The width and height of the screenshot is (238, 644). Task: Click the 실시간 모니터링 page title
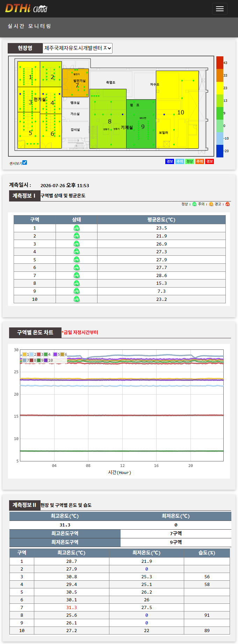[29, 26]
